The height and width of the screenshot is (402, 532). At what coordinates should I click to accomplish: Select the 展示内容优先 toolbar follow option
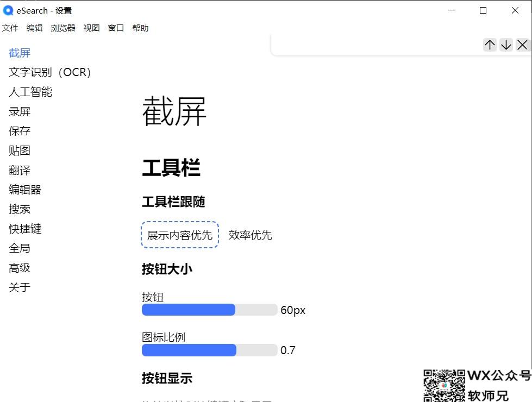click(180, 235)
